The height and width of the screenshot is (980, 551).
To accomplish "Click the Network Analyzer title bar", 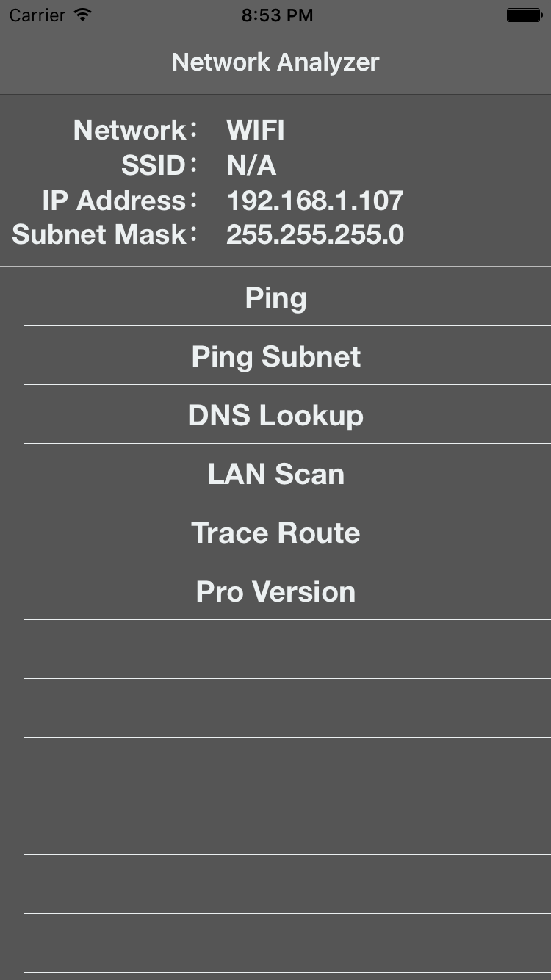I will pos(275,62).
